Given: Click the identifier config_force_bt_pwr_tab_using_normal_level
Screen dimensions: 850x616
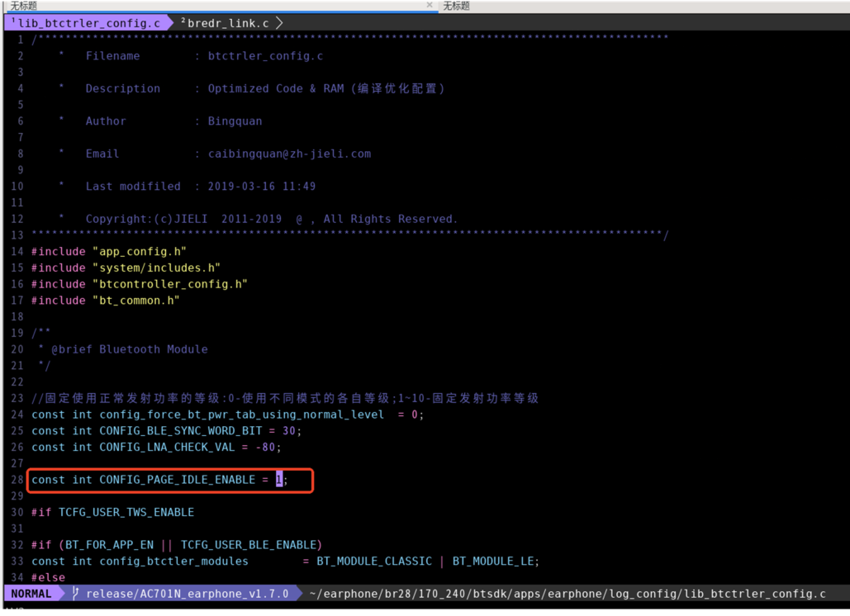Looking at the screenshot, I should click(242, 415).
